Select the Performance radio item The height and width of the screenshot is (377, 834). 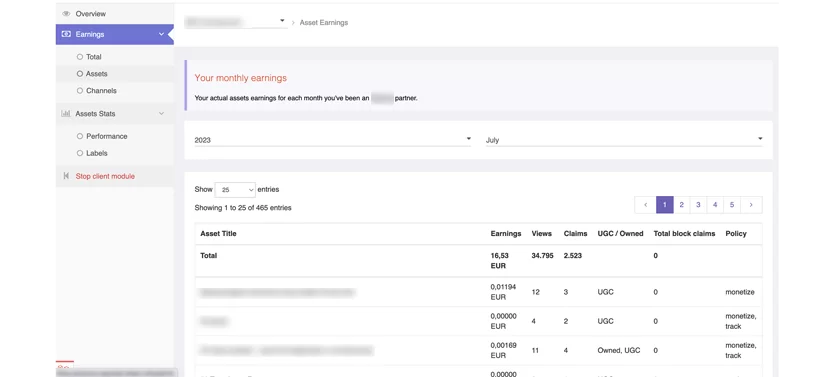(102, 136)
